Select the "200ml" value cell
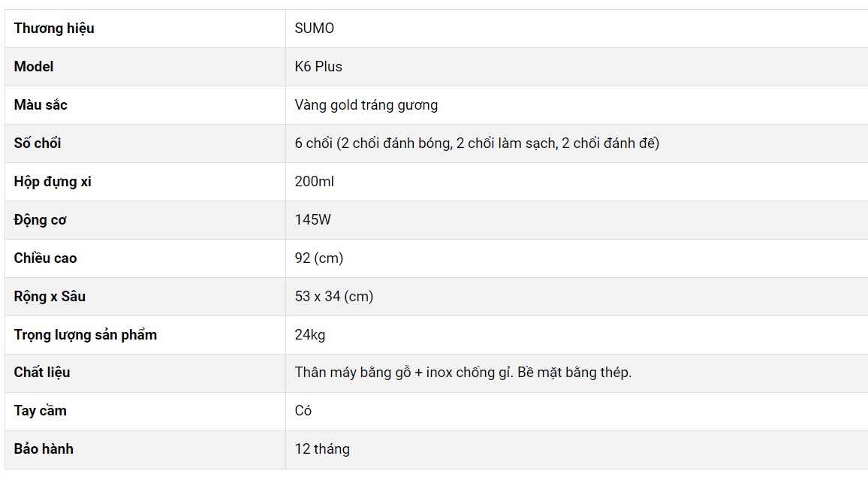The width and height of the screenshot is (868, 477). (x=315, y=182)
